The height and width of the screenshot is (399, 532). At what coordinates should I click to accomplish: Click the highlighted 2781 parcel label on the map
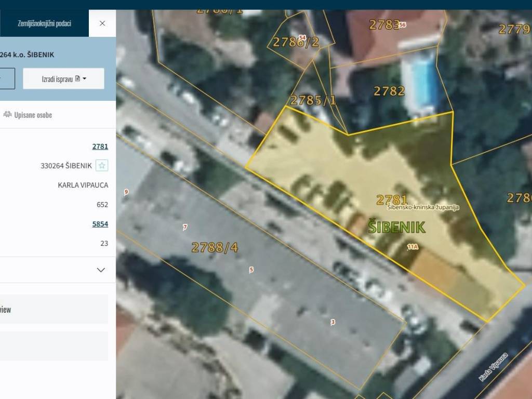[392, 199]
